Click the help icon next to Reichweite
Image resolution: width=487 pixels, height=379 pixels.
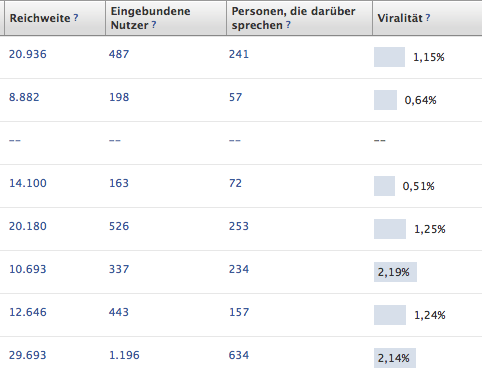76,18
